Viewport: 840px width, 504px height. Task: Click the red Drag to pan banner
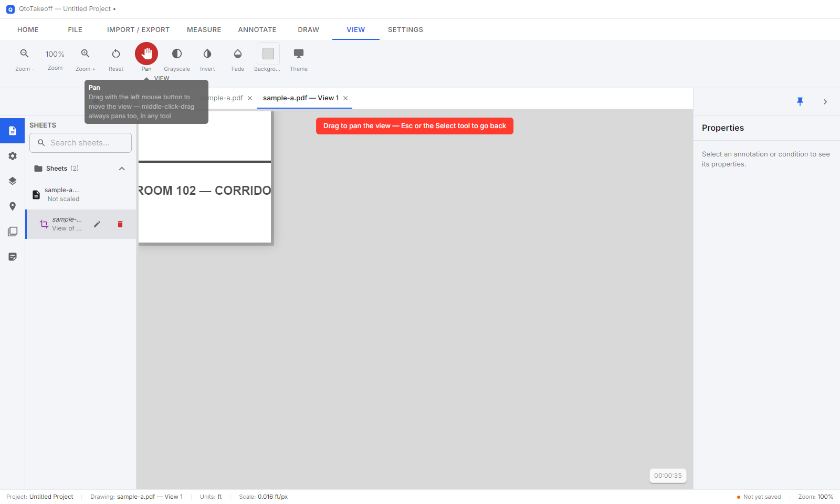415,126
